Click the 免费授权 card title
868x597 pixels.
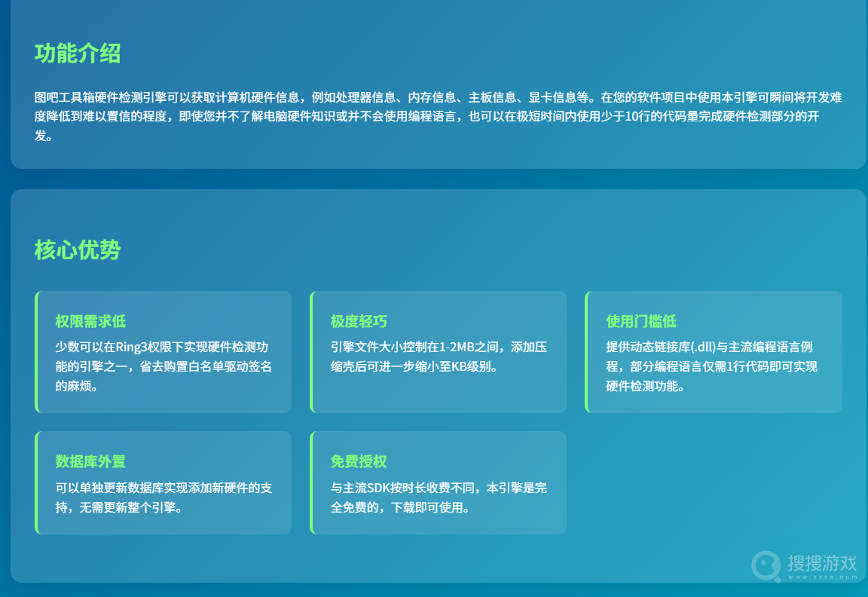[x=359, y=461]
